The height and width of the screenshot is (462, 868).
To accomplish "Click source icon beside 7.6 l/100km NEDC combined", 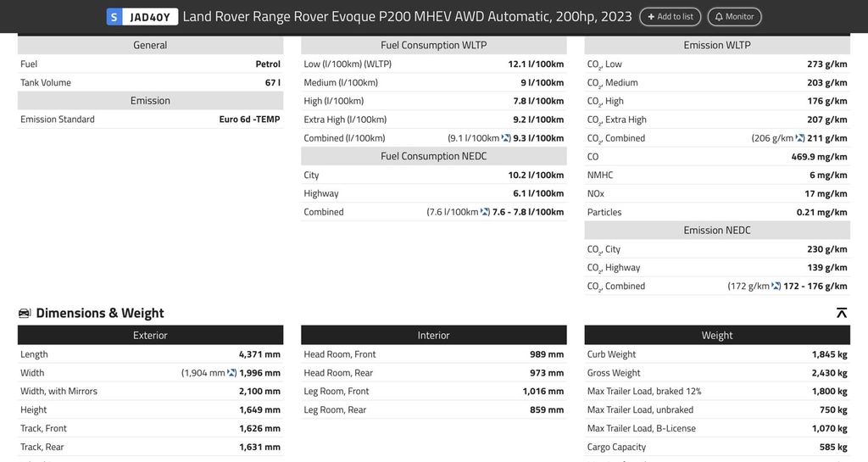I will (485, 212).
